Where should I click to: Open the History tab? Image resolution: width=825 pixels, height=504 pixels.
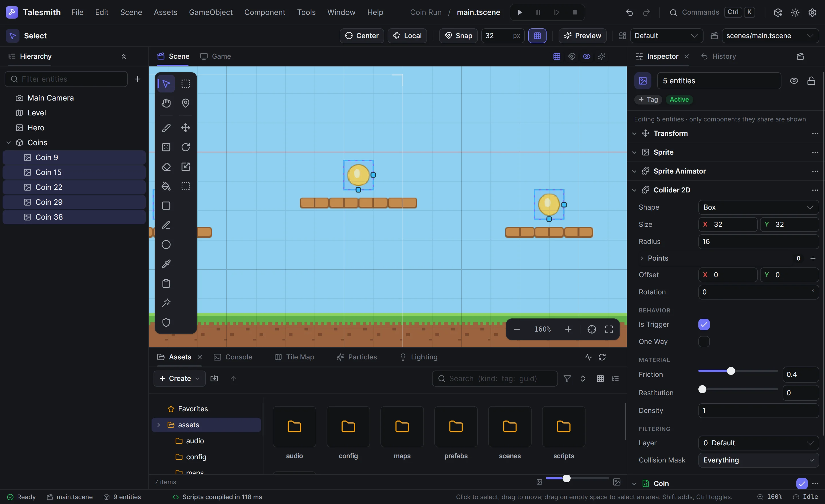pyautogui.click(x=718, y=56)
